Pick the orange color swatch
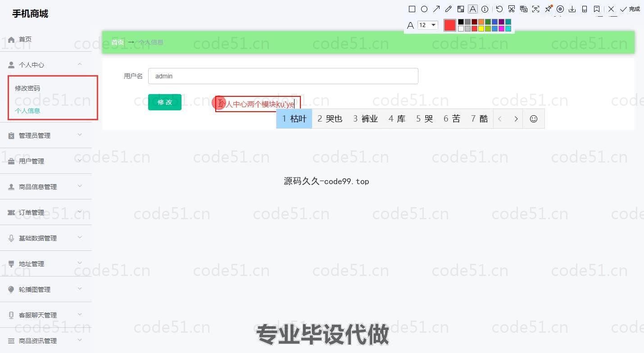Image resolution: width=644 pixels, height=353 pixels. (x=481, y=22)
